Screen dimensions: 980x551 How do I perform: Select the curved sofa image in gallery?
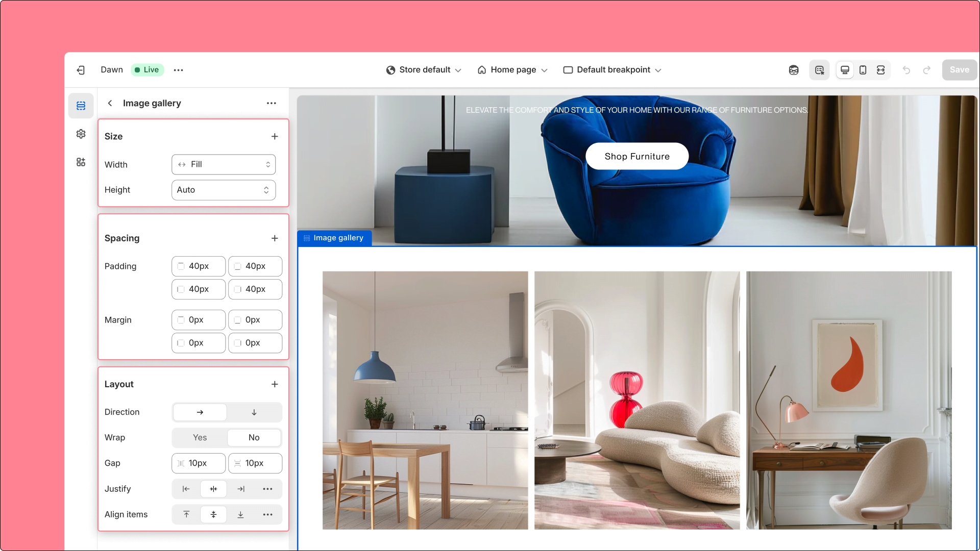click(x=637, y=400)
